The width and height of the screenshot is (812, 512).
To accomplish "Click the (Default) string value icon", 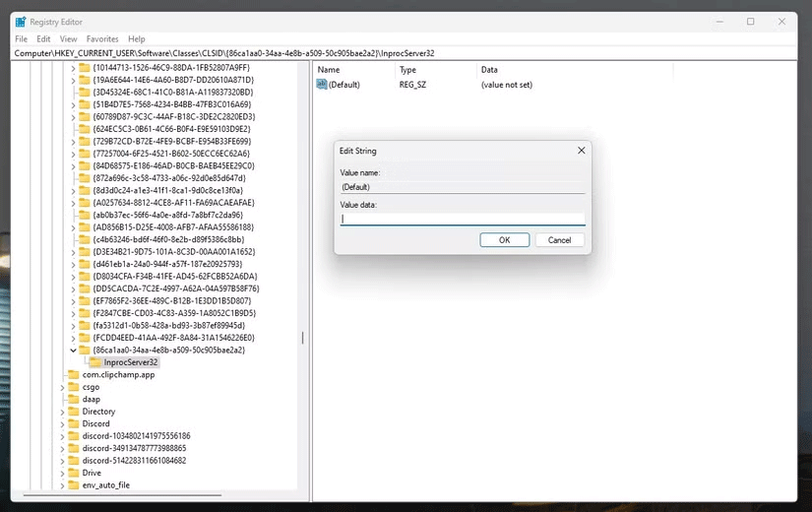I will click(x=322, y=85).
